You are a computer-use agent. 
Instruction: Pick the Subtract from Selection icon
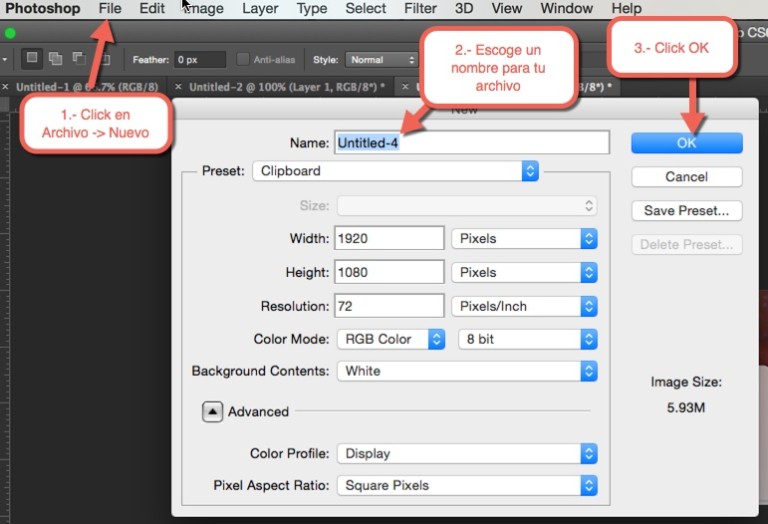click(x=78, y=59)
